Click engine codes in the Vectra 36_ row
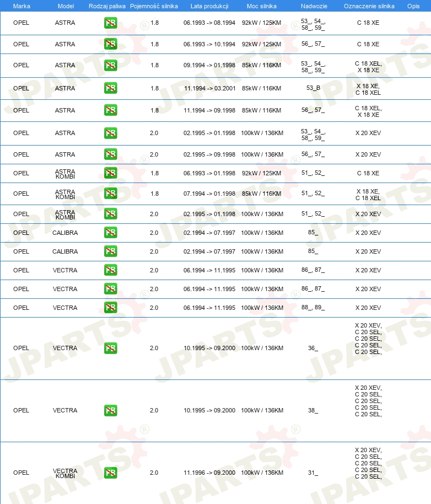The width and height of the screenshot is (431, 504). pyautogui.click(x=368, y=339)
